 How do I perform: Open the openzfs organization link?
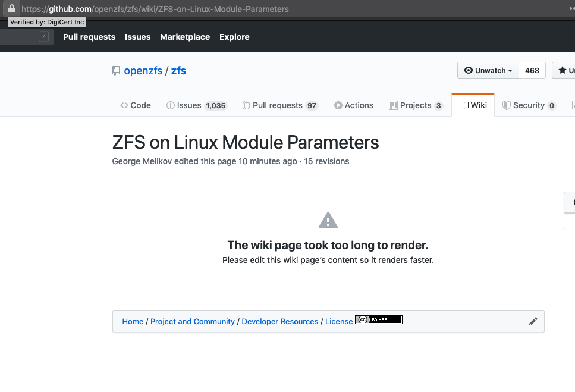tap(143, 71)
